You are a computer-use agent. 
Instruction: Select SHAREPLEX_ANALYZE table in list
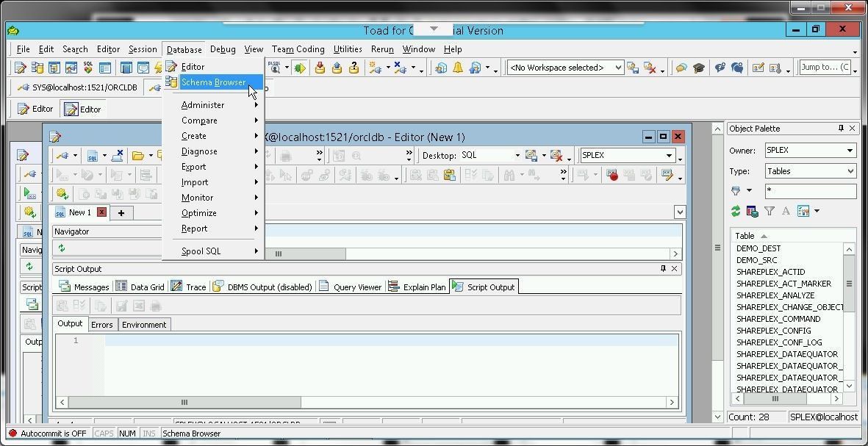775,295
